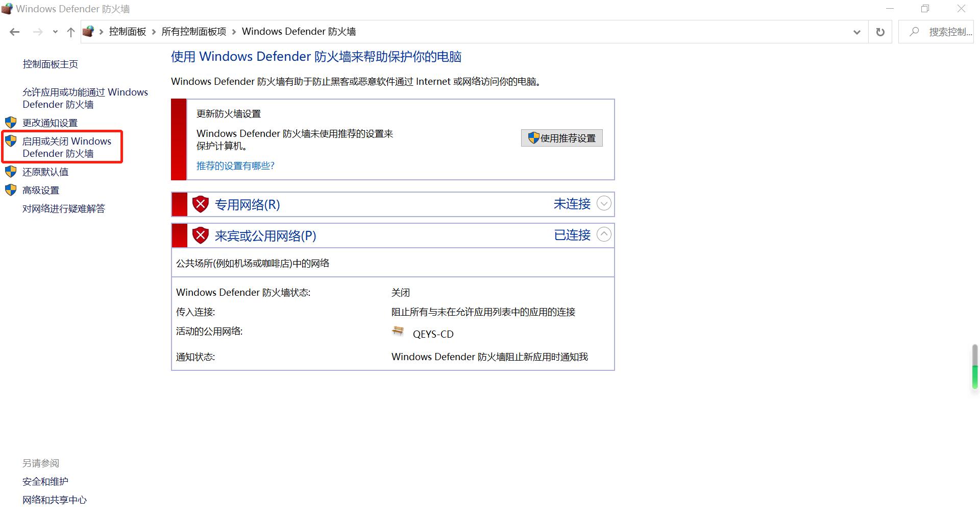Open the address bar dropdown arrow
Image resolution: width=980 pixels, height=519 pixels.
[856, 32]
